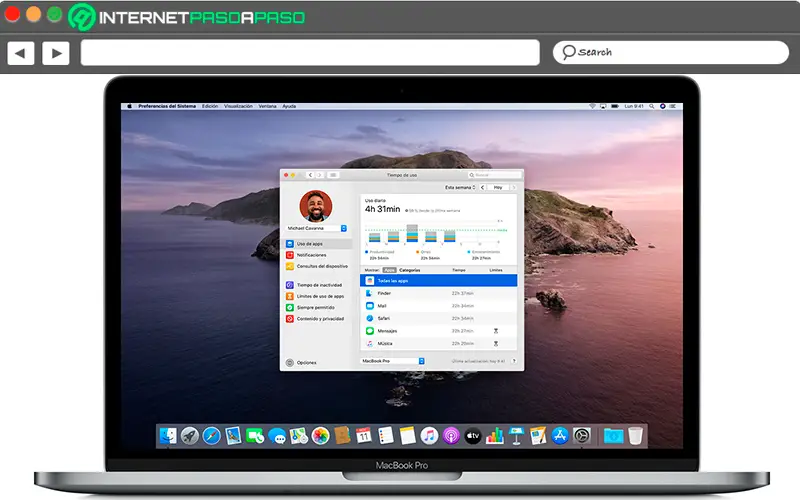Open the Ayuda menu
The image size is (800, 500).
(x=289, y=106)
